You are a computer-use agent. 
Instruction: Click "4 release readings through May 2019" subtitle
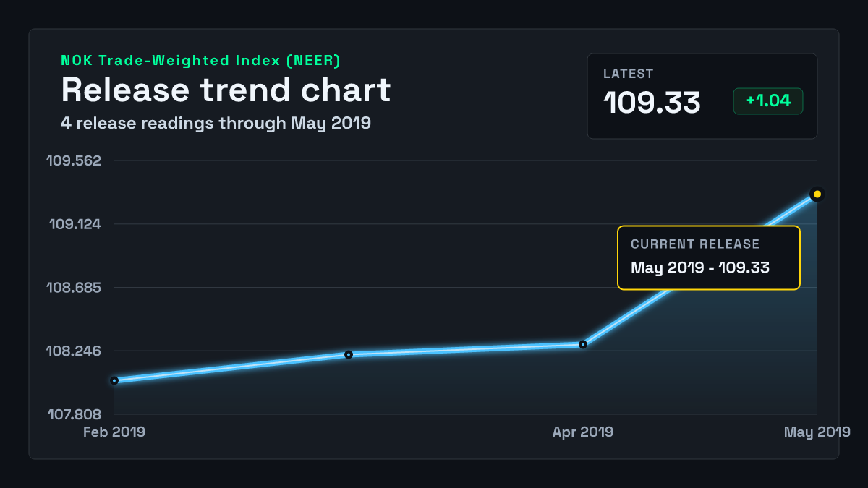(x=216, y=123)
